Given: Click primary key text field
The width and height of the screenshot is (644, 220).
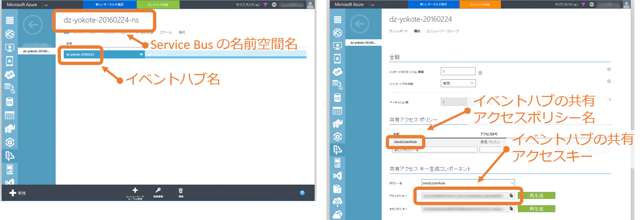Looking at the screenshot, I should coord(465,196).
